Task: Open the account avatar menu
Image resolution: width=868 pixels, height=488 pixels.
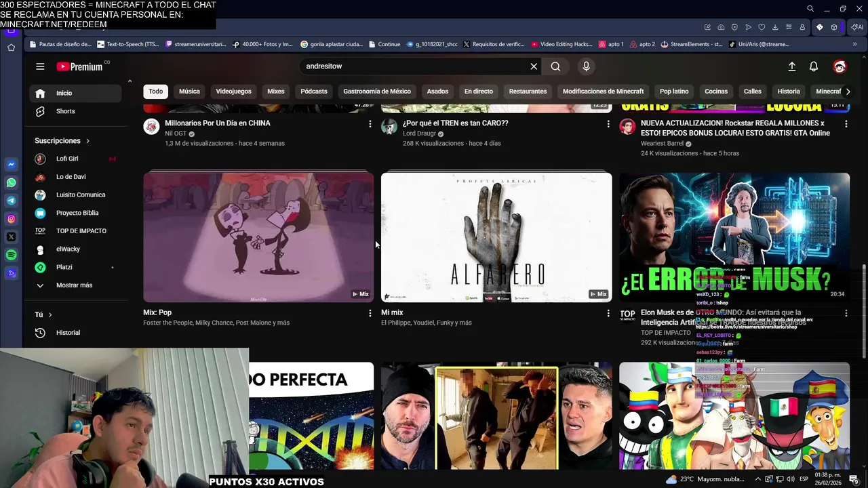Action: coord(840,66)
